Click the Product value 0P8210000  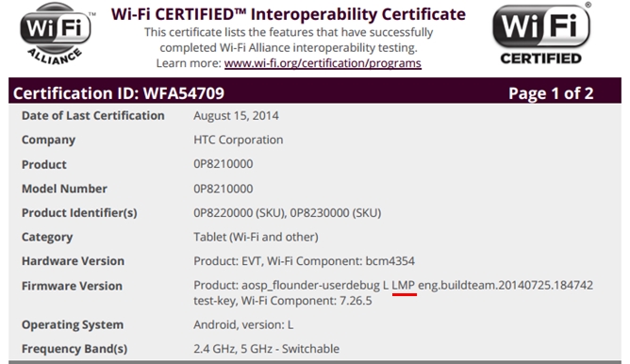tap(224, 164)
